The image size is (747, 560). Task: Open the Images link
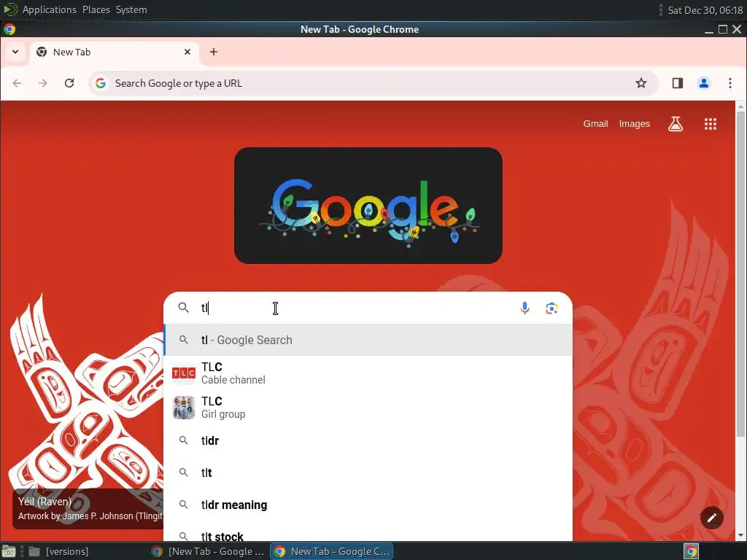coord(634,124)
